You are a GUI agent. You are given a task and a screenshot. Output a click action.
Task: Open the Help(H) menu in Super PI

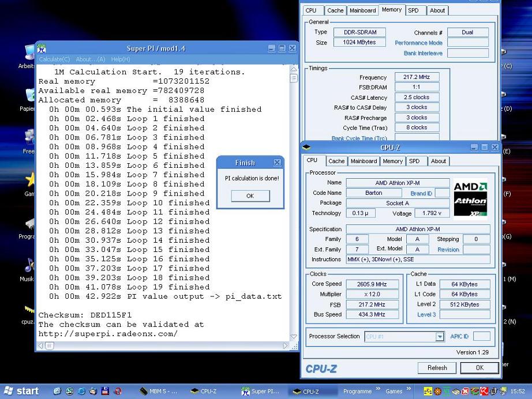121,59
